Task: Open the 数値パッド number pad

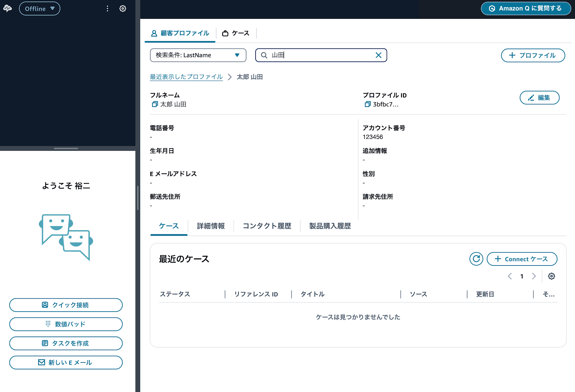Action: click(x=66, y=324)
